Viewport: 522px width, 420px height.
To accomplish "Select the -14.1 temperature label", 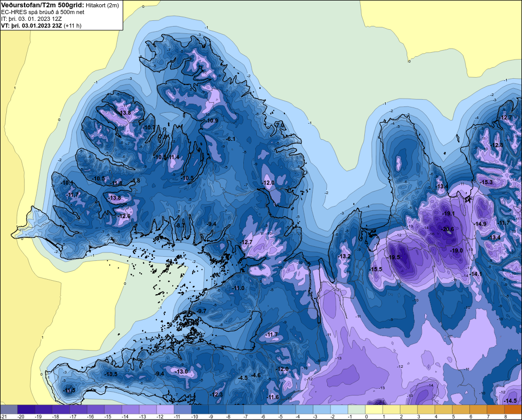I will [x=476, y=274].
